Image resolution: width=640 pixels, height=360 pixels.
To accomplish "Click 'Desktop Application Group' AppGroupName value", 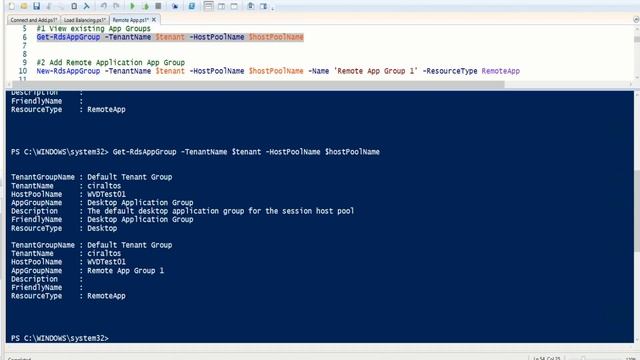I will [x=140, y=202].
